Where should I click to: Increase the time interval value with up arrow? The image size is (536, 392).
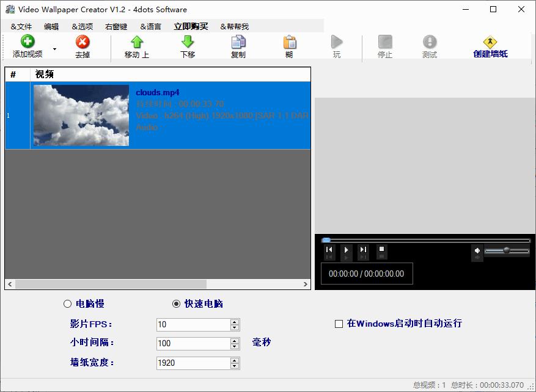(x=235, y=341)
